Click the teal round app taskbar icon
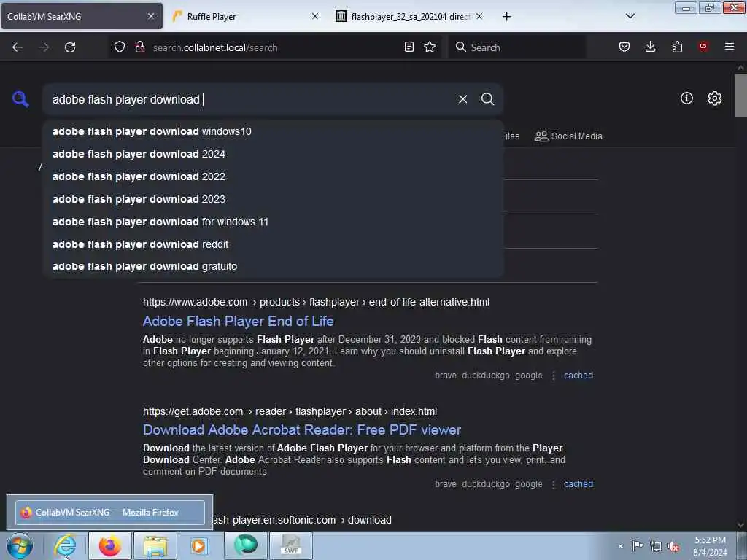 [246, 545]
